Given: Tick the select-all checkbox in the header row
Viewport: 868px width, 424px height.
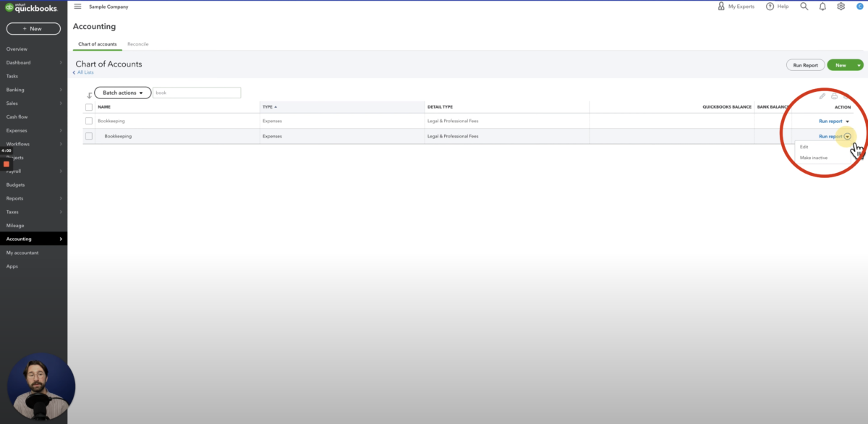Looking at the screenshot, I should [89, 107].
